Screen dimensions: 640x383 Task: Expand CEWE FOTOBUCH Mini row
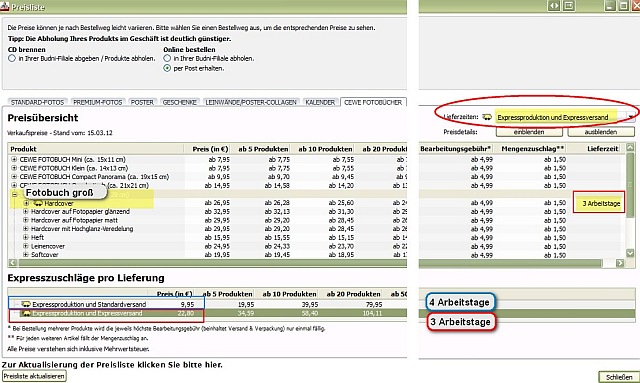click(14, 159)
